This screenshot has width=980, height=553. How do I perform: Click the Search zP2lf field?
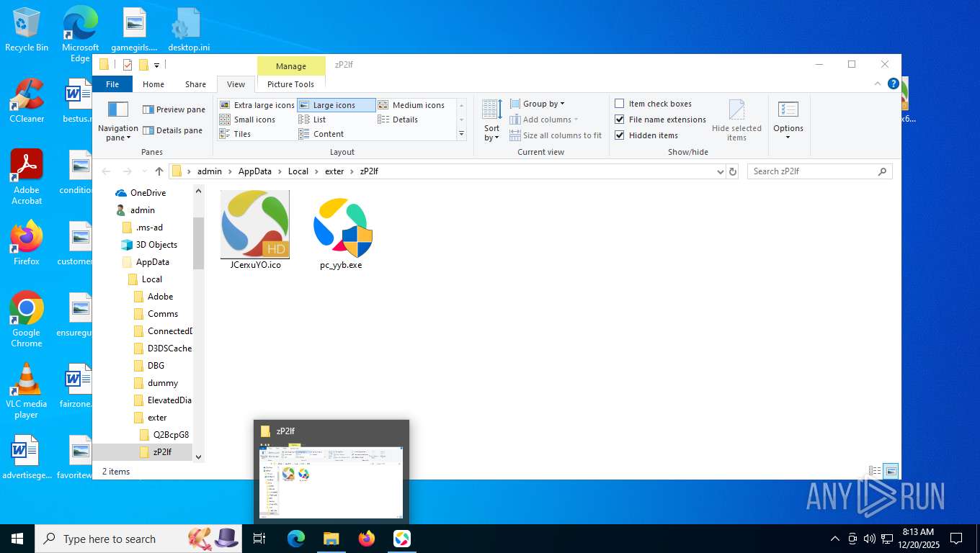[x=819, y=171]
